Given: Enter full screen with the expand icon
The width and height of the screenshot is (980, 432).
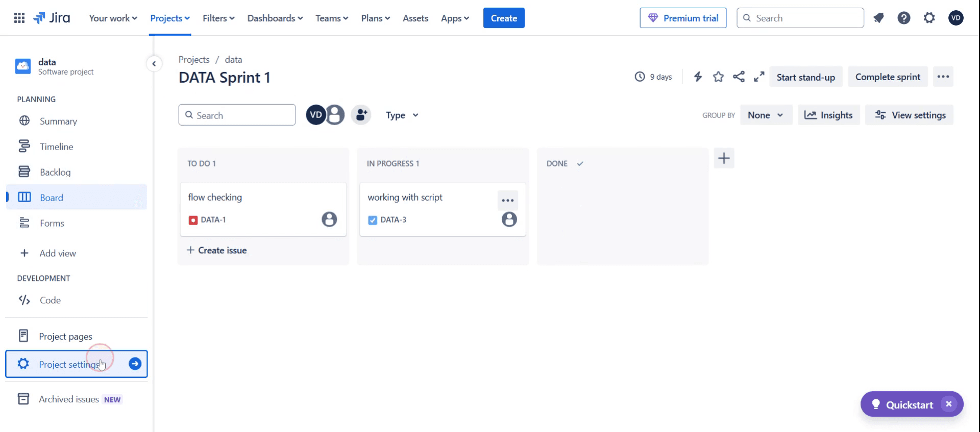Looking at the screenshot, I should coord(759,77).
